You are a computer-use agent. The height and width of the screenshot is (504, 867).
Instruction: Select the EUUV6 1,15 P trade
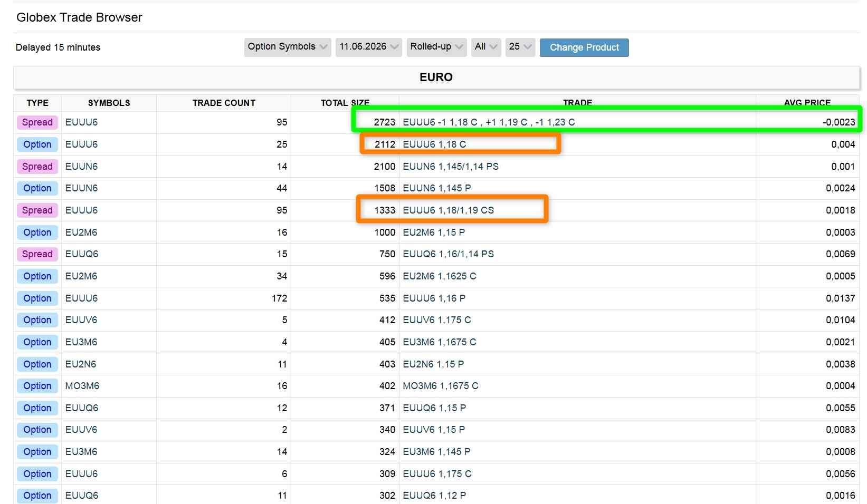click(x=434, y=430)
